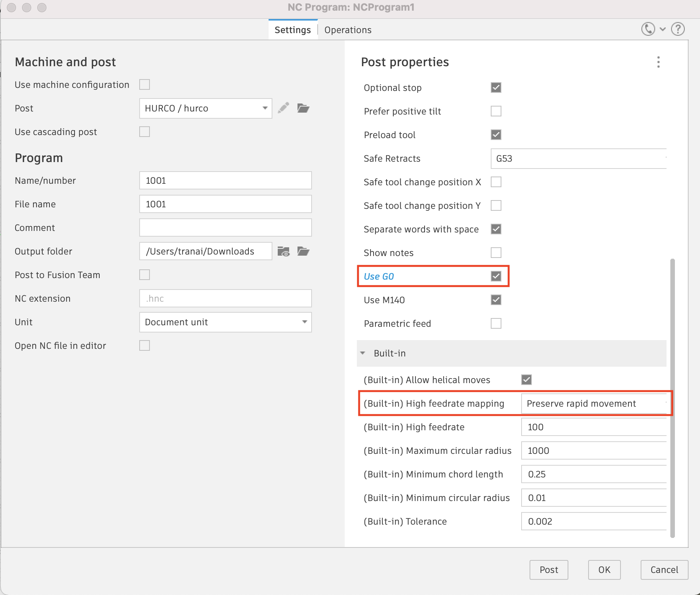Toggle the Use G0 checkbox
Viewport: 700px width, 595px height.
pos(496,276)
